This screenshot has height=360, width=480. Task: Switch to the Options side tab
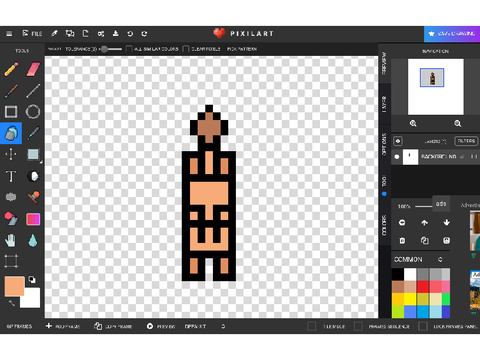pos(384,145)
